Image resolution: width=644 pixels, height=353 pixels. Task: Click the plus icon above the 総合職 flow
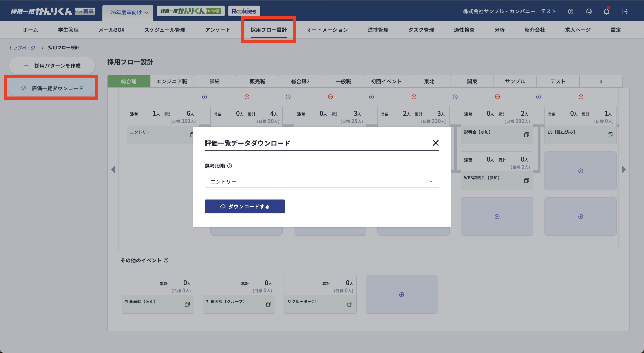(204, 97)
